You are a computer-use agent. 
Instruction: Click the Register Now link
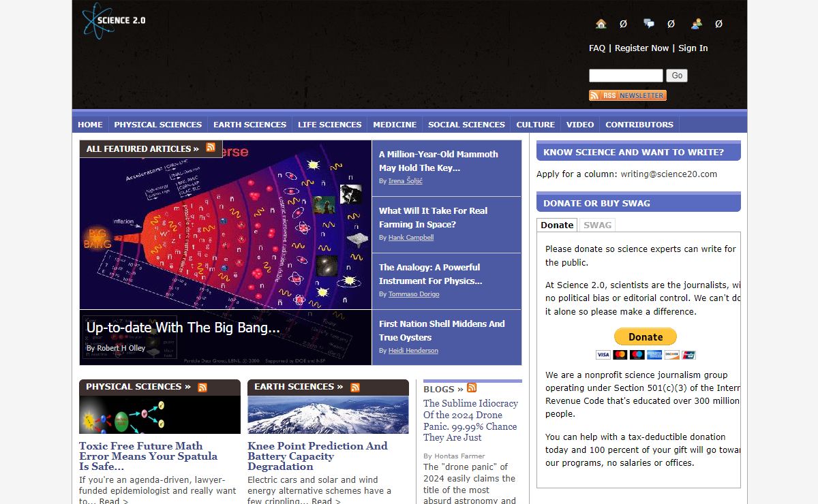pos(641,48)
